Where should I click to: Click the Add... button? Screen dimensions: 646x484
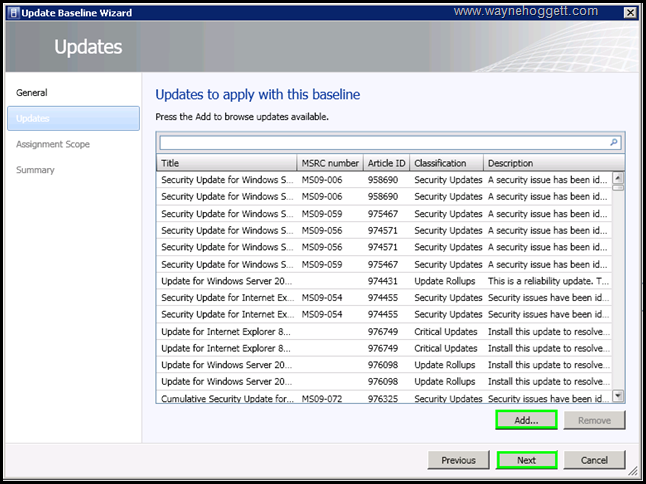pos(526,420)
